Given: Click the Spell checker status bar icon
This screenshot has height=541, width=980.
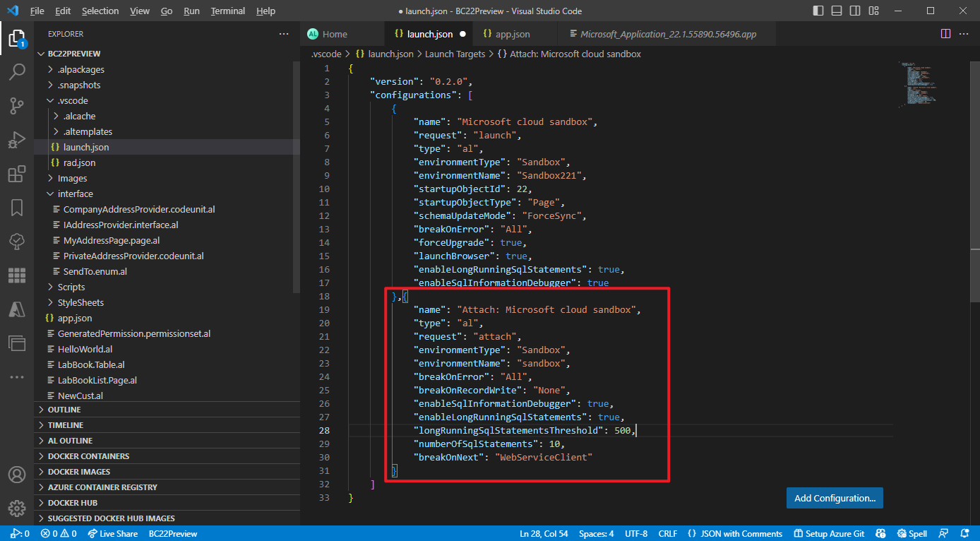Looking at the screenshot, I should pyautogui.click(x=912, y=533).
